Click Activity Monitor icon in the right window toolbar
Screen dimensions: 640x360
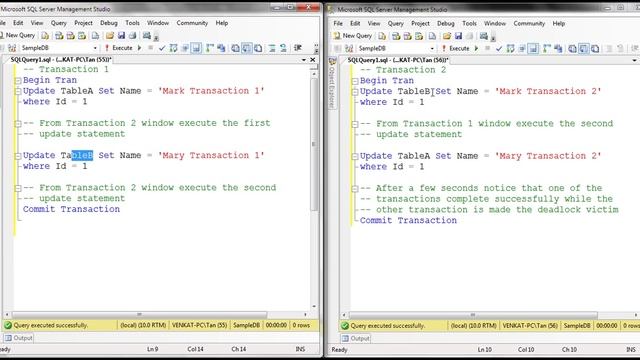click(x=484, y=36)
